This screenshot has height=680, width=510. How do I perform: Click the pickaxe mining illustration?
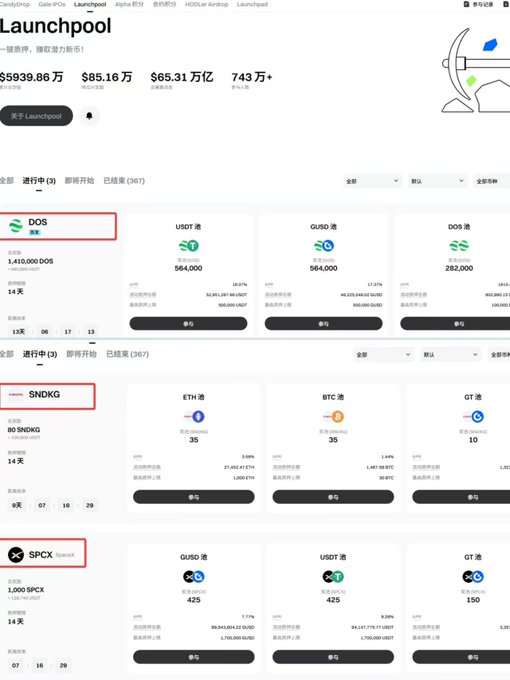pyautogui.click(x=476, y=70)
